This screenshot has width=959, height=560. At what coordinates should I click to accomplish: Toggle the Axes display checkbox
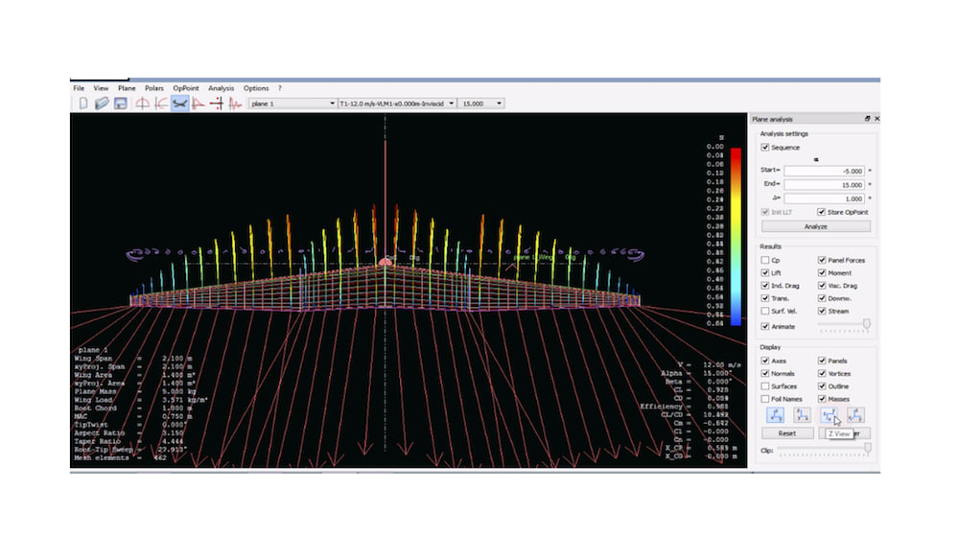[765, 361]
